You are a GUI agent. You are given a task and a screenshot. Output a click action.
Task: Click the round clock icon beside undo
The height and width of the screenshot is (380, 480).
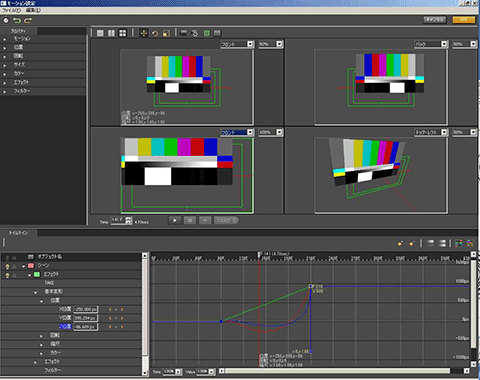tap(6, 21)
